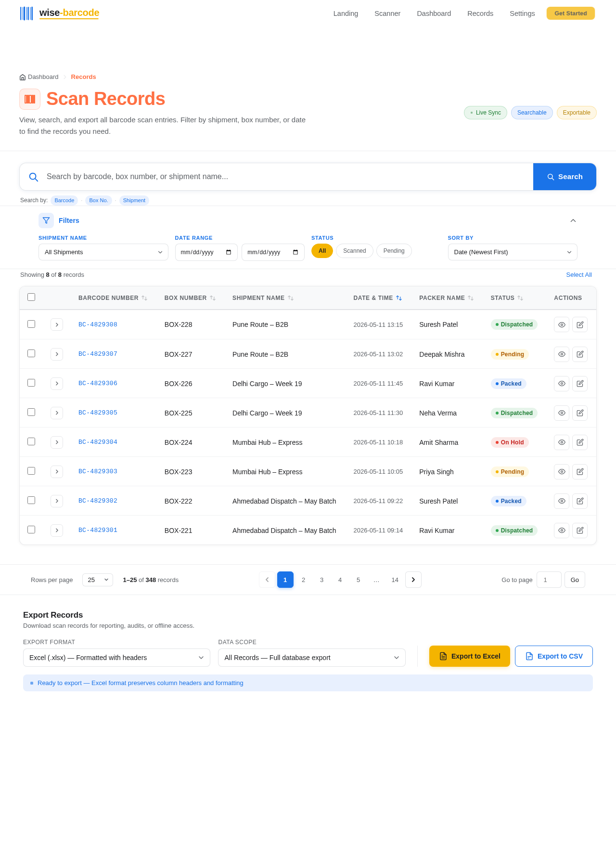Check the row for BC-4829305
The width and height of the screenshot is (616, 868).
(x=31, y=412)
